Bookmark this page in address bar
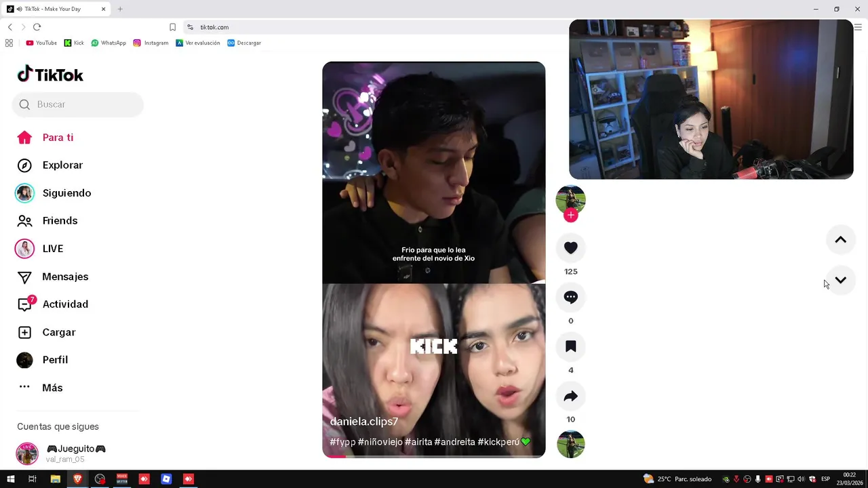868x488 pixels. (172, 27)
